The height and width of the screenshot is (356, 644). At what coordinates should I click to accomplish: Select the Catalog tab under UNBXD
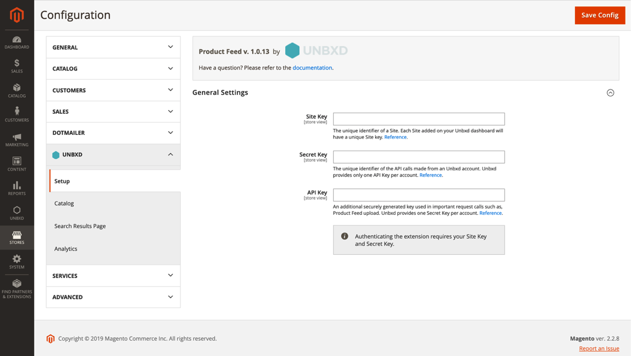coord(115,203)
